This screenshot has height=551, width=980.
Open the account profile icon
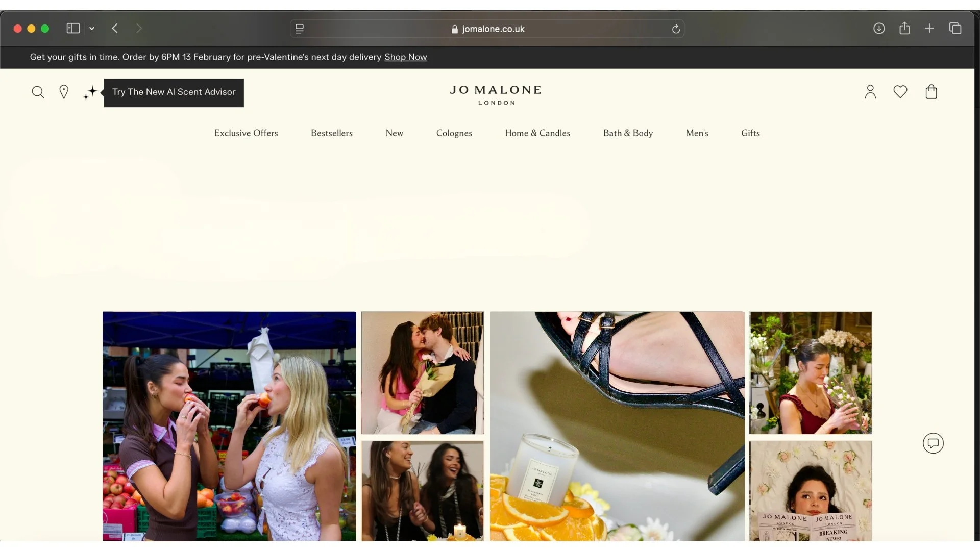click(870, 92)
